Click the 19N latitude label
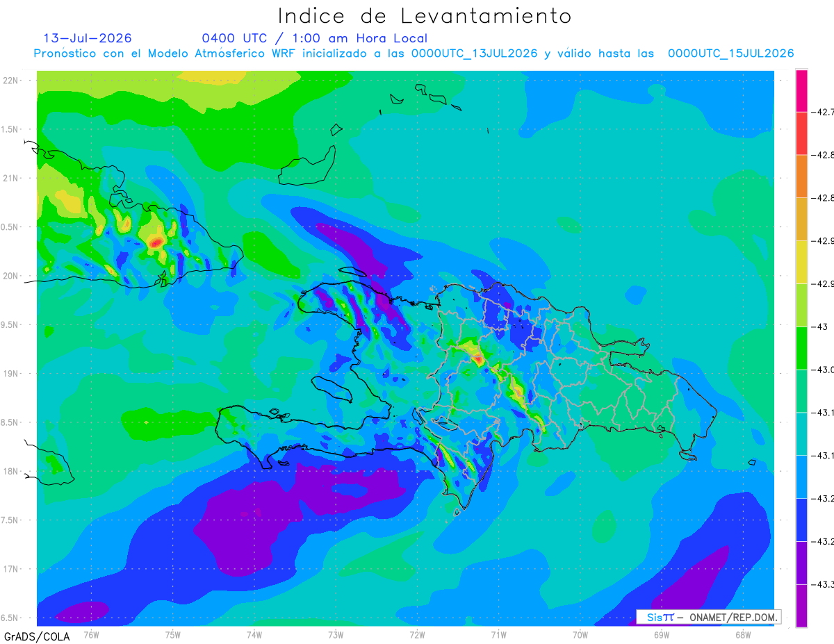 10,374
